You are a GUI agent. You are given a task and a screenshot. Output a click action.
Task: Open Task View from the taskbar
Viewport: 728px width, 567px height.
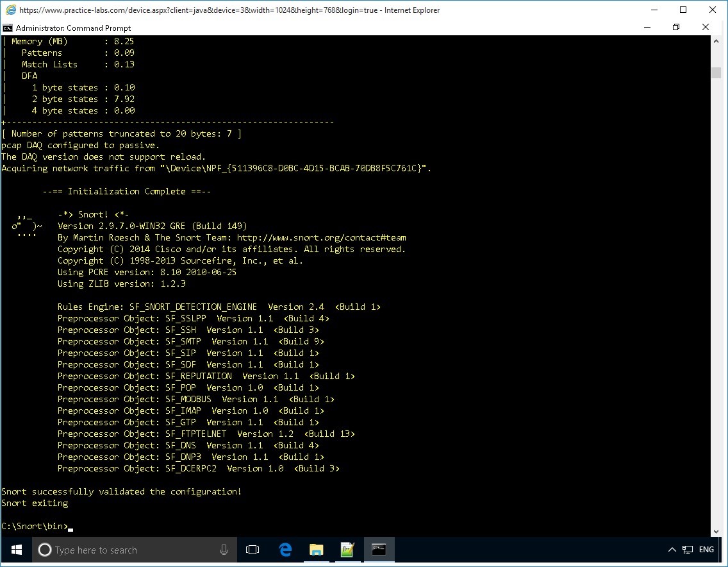click(x=252, y=550)
